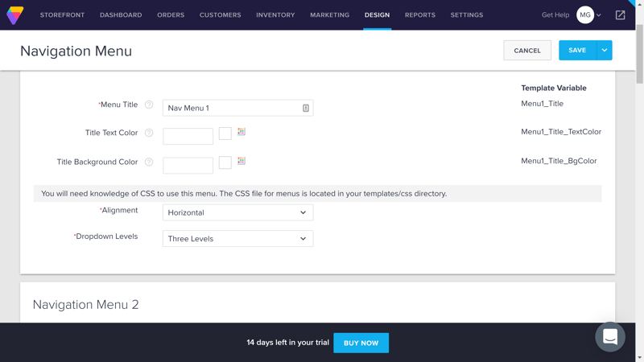Focus the Menu Title input field

pyautogui.click(x=232, y=108)
